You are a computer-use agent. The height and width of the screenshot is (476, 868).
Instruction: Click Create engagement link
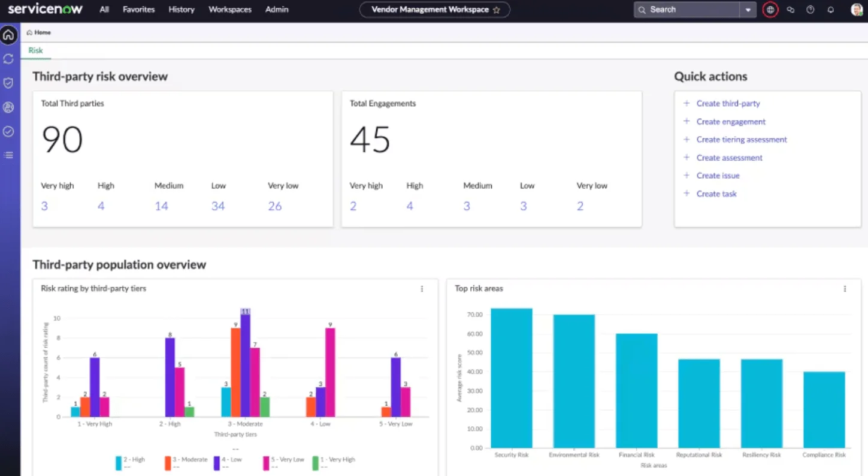click(x=731, y=121)
